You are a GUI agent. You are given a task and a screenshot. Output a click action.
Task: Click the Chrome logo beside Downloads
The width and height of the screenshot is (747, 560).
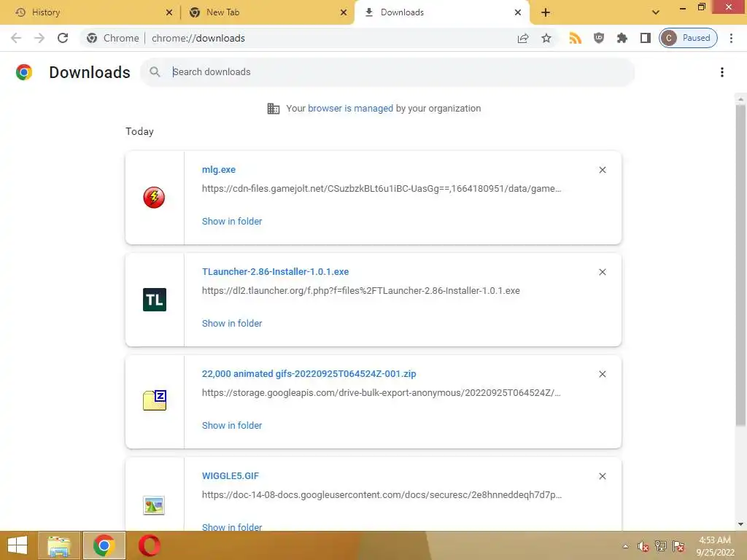(x=24, y=72)
